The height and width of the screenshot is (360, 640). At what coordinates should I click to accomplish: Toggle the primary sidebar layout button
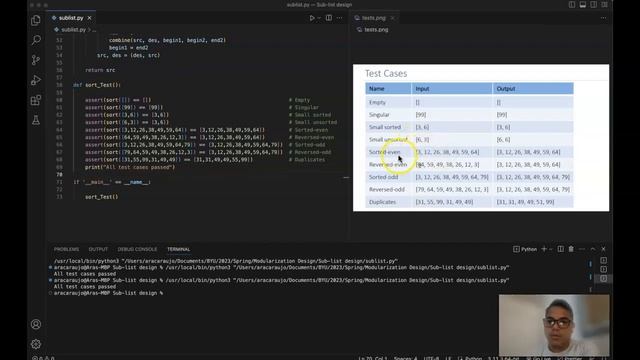pos(572,5)
